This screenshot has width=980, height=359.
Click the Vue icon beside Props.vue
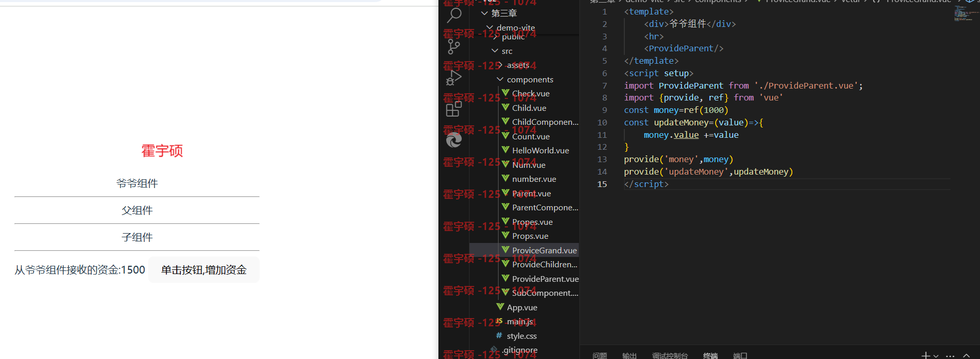tap(505, 235)
